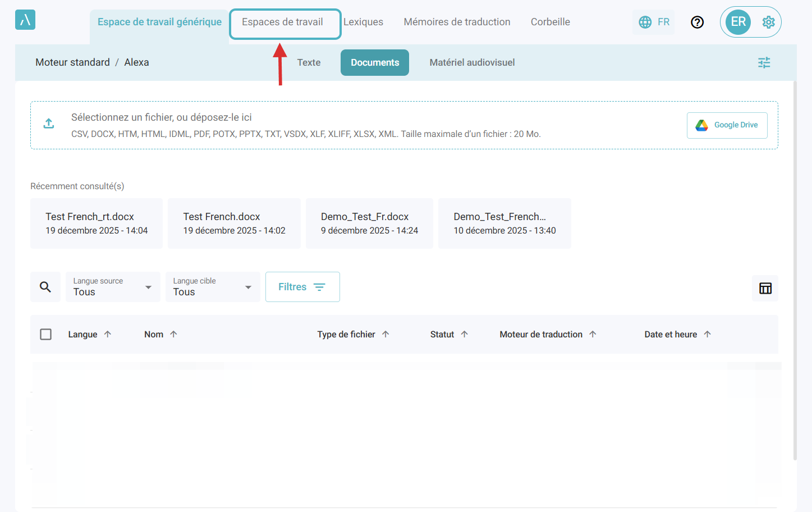This screenshot has width=812, height=512.
Task: Click the upload file icon
Action: pyautogui.click(x=49, y=124)
